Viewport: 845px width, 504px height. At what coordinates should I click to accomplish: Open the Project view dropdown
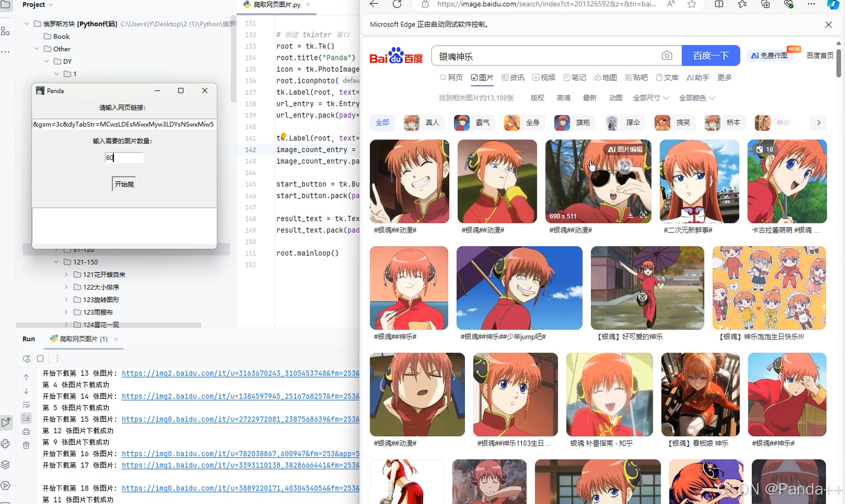(x=38, y=5)
